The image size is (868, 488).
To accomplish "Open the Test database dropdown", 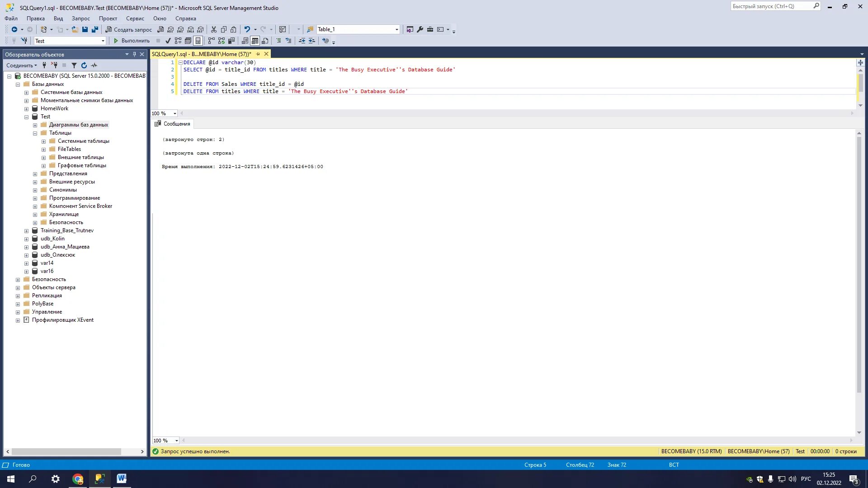I will coord(103,41).
